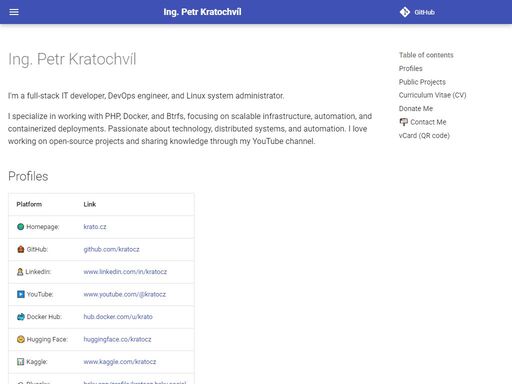Screen dimensions: 512x384
Task: Go to Curriculum Vitae (CV) section
Action: [433, 95]
